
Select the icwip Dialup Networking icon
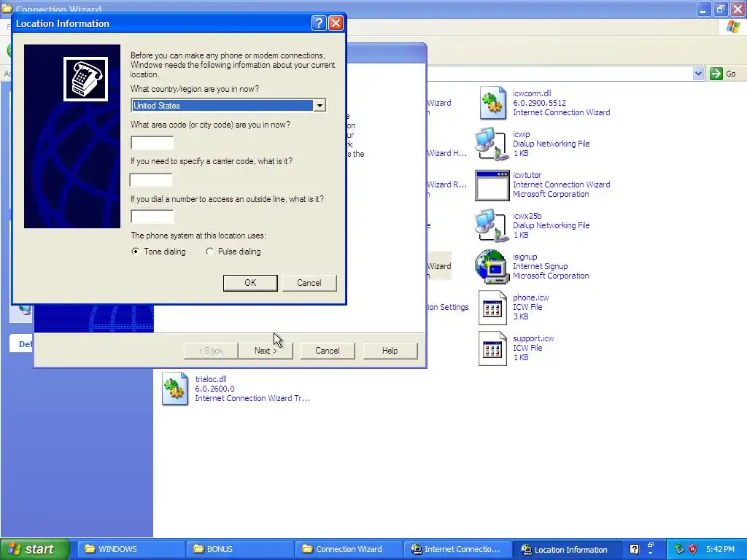click(491, 144)
